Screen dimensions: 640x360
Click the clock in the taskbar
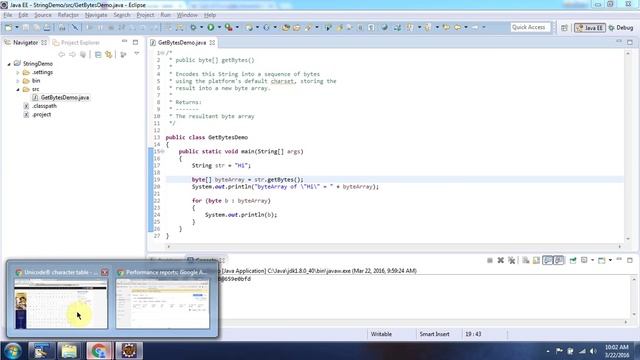tap(616, 351)
